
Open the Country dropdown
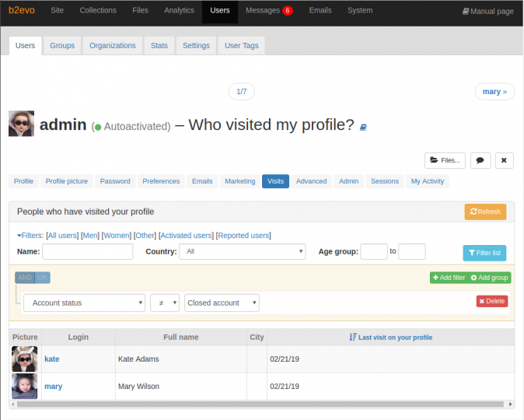click(243, 251)
